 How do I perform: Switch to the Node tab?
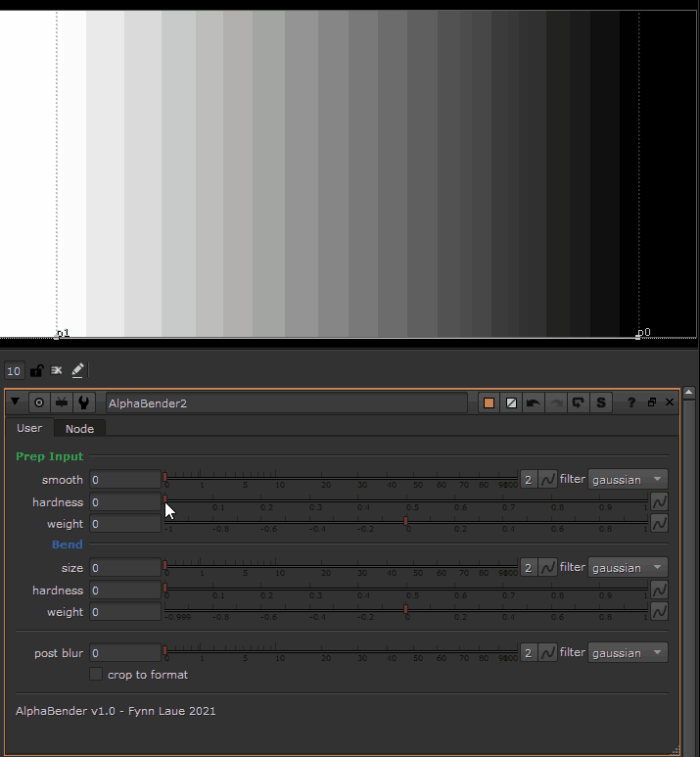[79, 428]
